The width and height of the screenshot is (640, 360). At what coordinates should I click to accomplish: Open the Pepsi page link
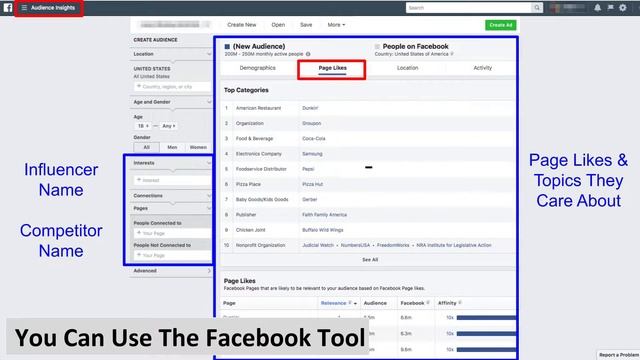click(x=308, y=169)
